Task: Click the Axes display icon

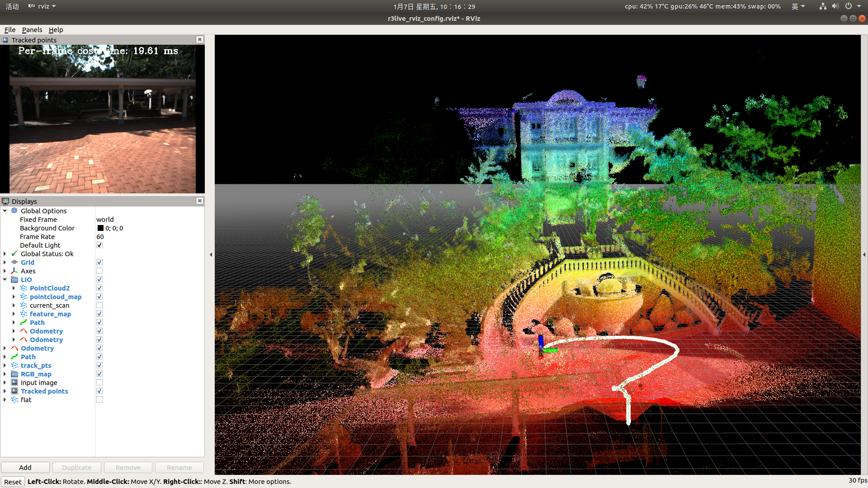Action: pos(14,271)
